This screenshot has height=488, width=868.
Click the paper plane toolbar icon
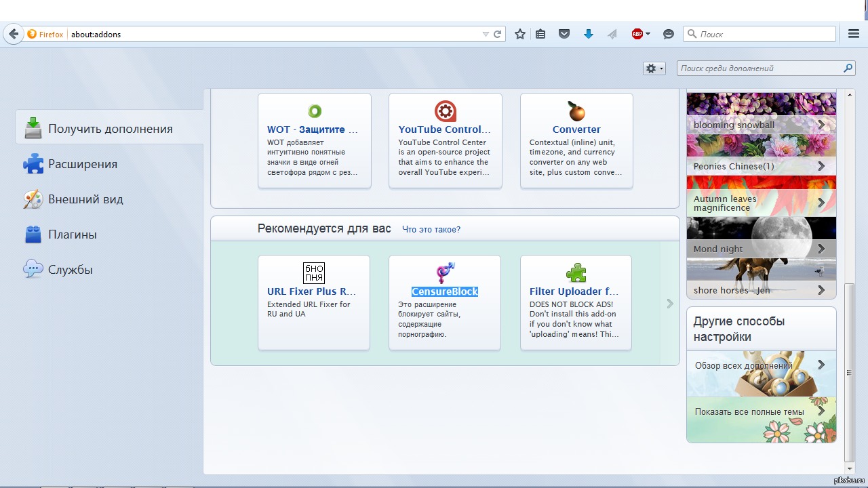[612, 34]
